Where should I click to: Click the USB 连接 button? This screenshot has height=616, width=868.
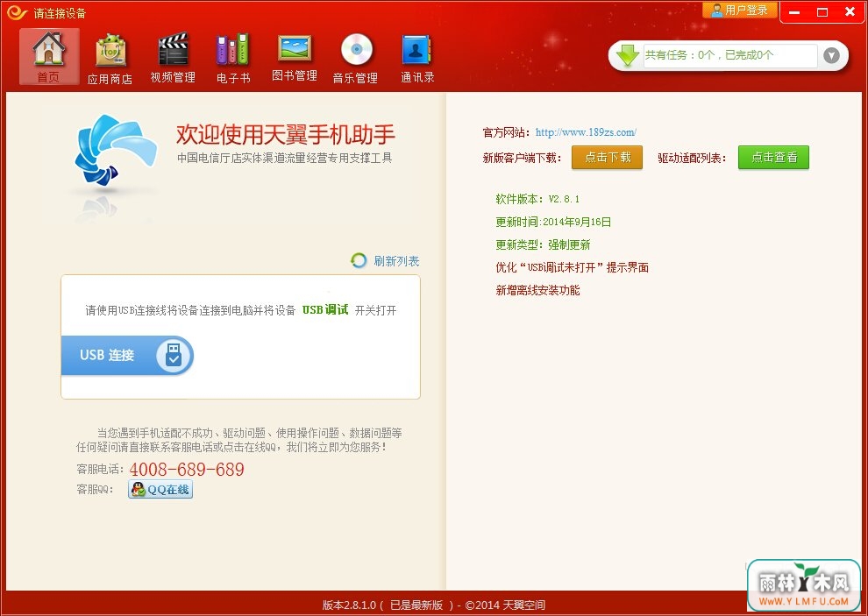pos(127,356)
